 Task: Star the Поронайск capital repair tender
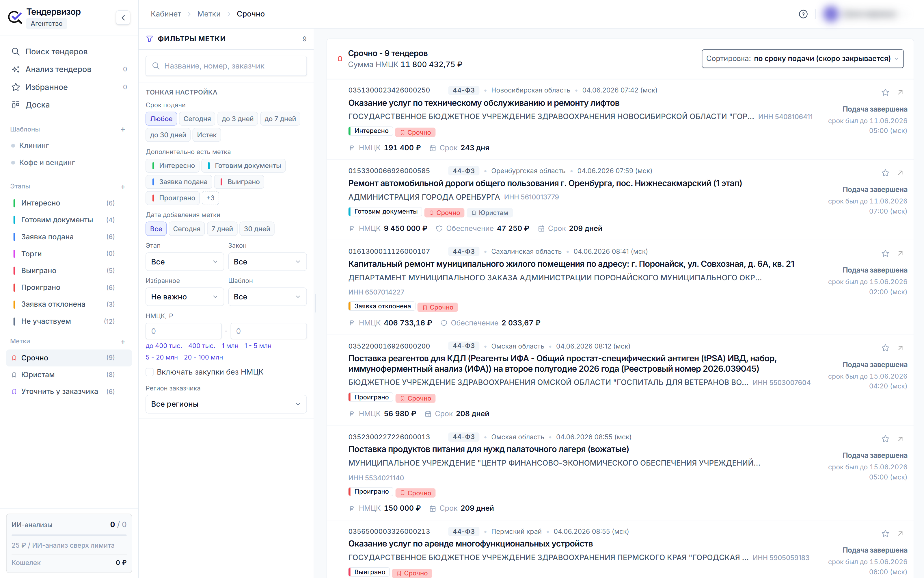(x=885, y=254)
